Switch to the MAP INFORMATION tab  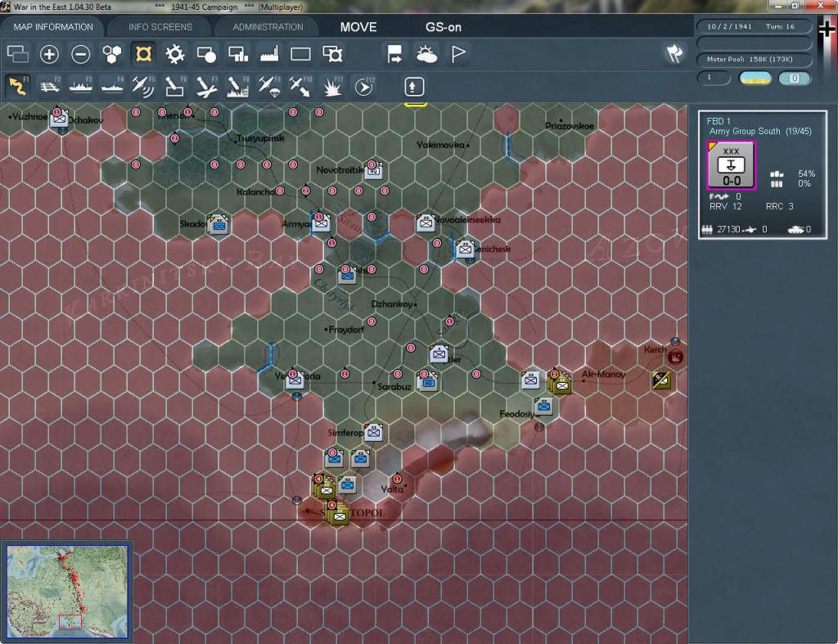53,27
